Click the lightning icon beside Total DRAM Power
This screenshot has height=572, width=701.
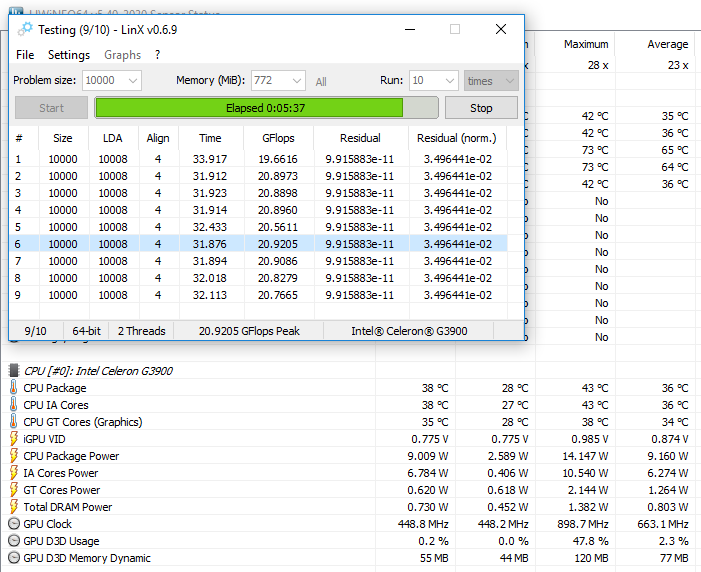click(14, 507)
